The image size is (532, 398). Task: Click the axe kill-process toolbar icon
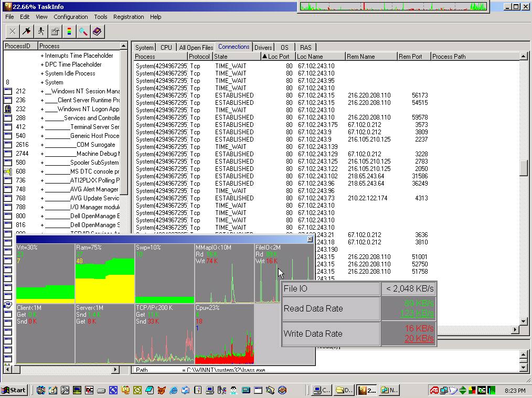[26, 31]
